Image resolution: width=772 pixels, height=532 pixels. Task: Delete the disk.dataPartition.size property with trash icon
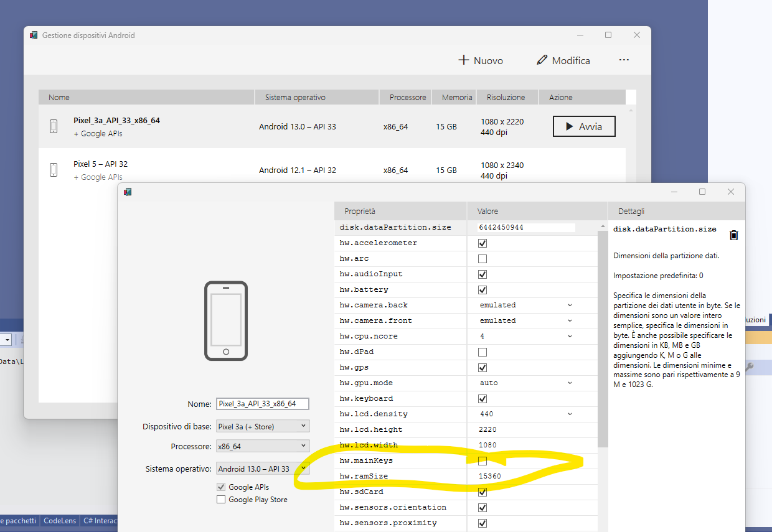coord(734,235)
